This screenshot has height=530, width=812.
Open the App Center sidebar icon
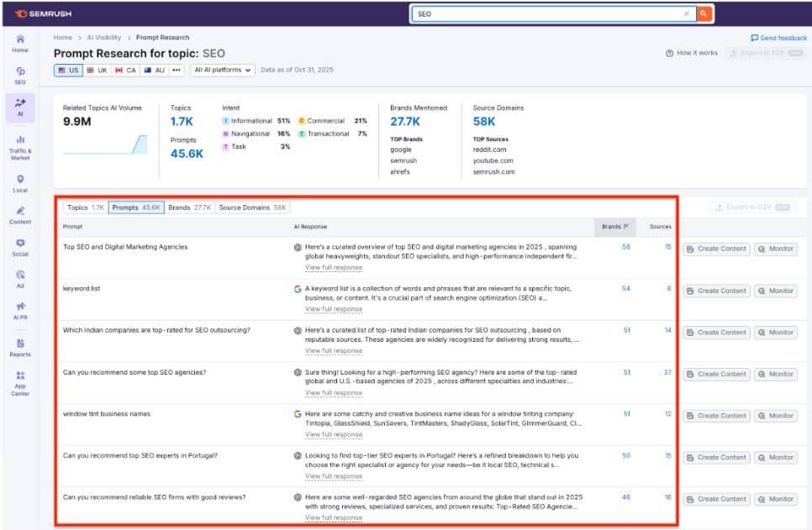(x=20, y=383)
